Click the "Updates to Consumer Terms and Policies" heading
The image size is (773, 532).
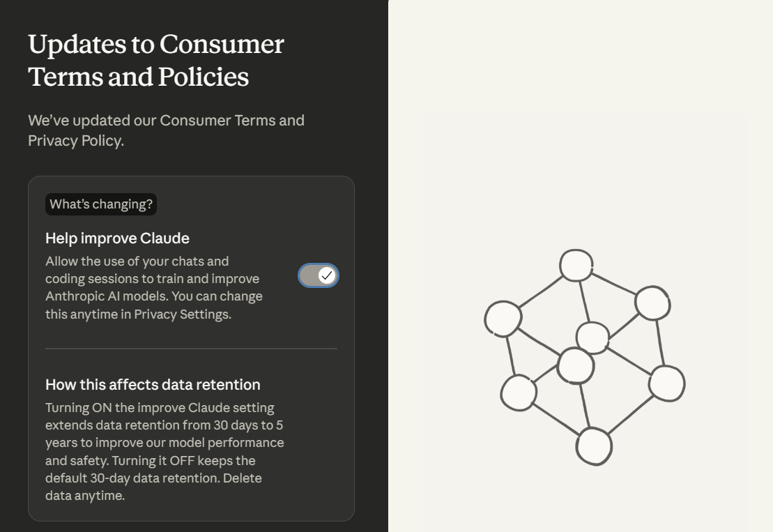[x=156, y=60]
